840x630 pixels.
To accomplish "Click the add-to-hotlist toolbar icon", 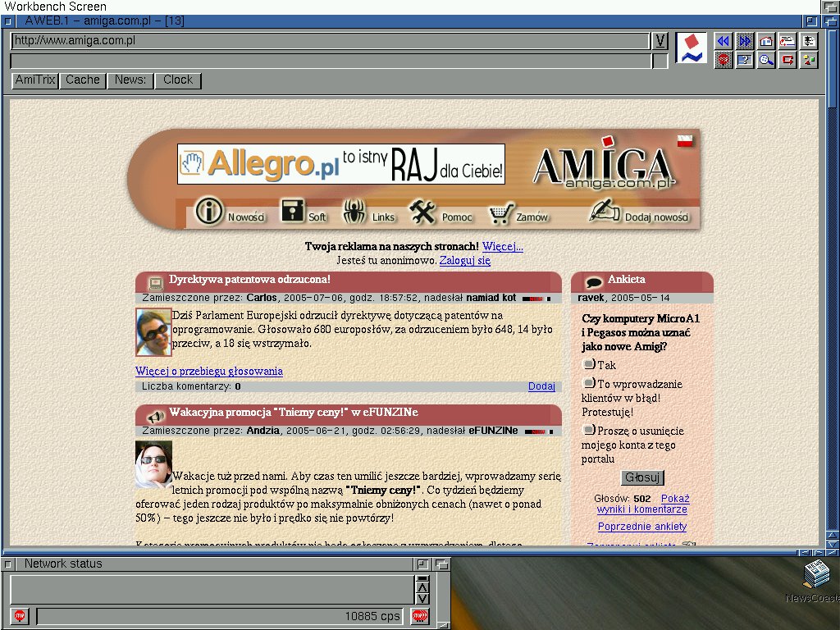I will pyautogui.click(x=787, y=41).
